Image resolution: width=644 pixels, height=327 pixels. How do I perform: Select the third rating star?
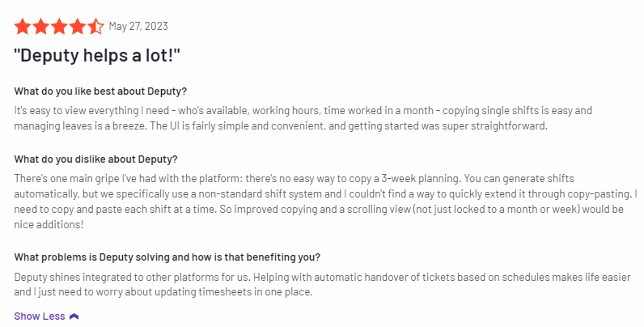pyautogui.click(x=59, y=26)
